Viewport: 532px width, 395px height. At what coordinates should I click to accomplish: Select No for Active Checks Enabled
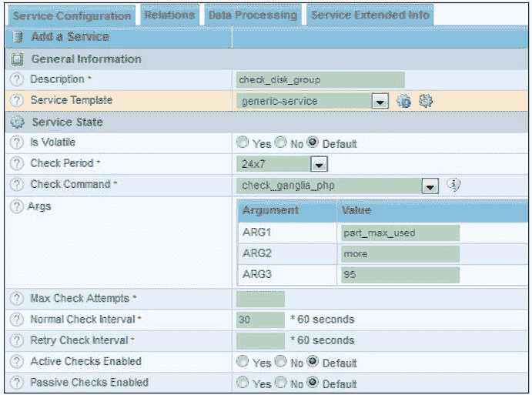[281, 362]
